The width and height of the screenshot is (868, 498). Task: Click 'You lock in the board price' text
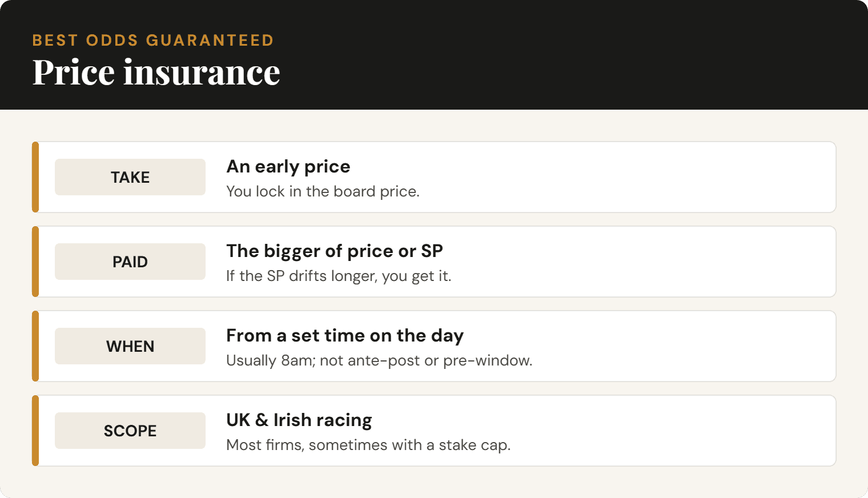click(323, 191)
